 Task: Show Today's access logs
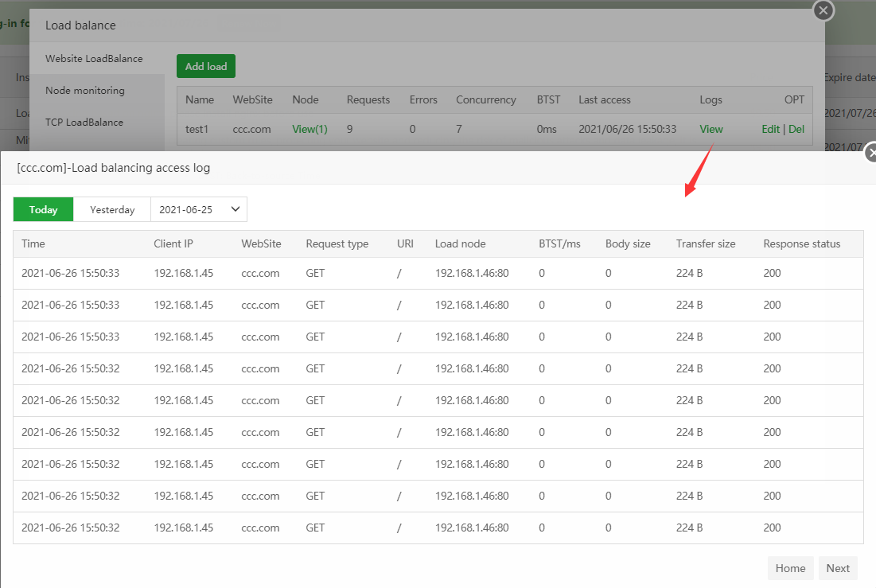44,210
